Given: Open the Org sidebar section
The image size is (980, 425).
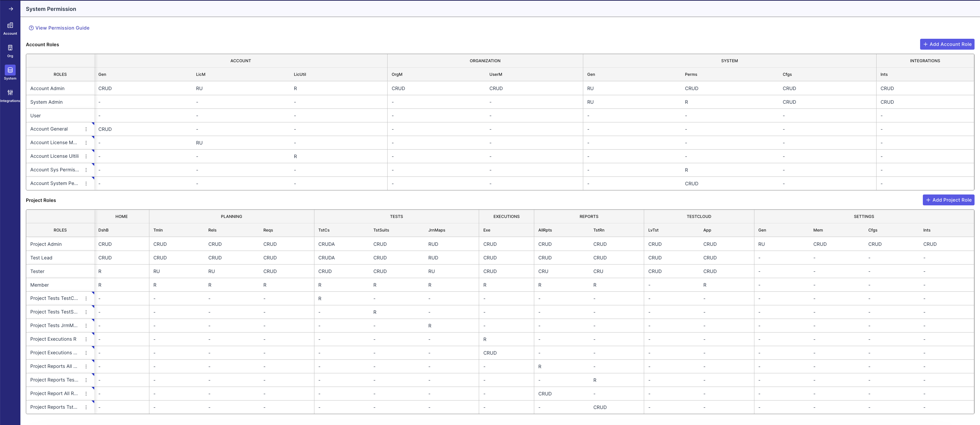Looking at the screenshot, I should click(10, 51).
